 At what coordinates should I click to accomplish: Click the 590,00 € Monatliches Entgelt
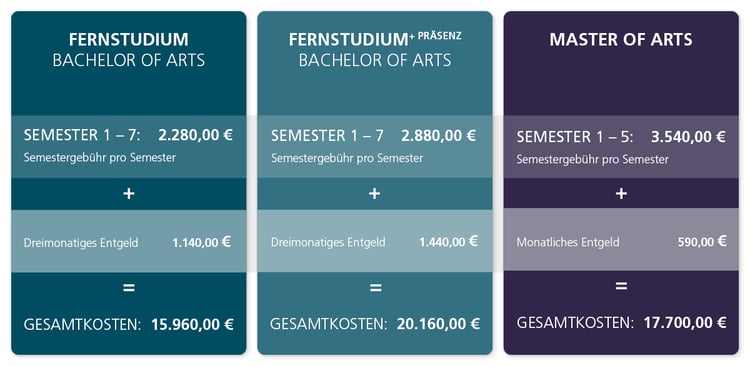coord(702,242)
